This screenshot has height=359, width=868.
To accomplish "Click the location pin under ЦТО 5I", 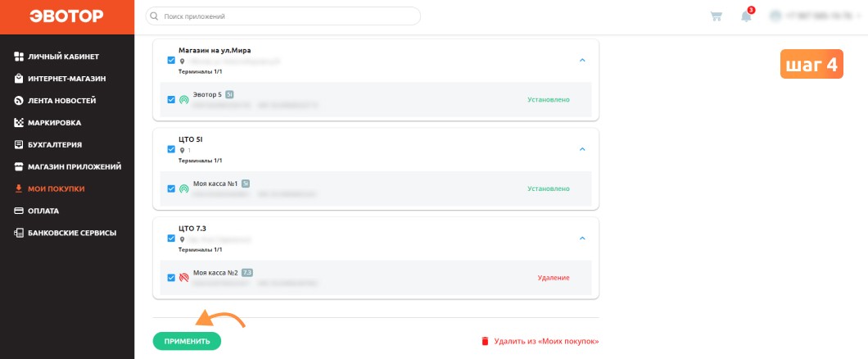I will pos(182,150).
